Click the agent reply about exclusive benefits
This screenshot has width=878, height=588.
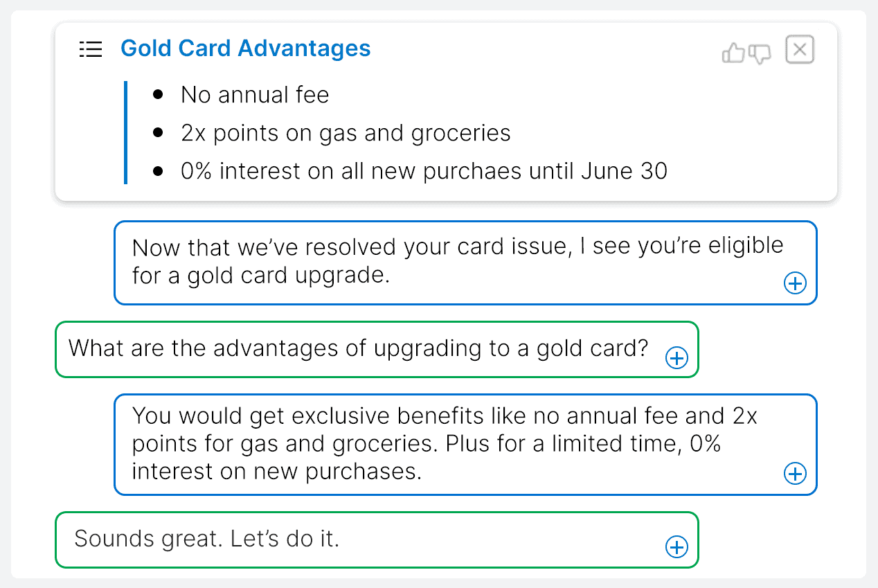pyautogui.click(x=465, y=445)
